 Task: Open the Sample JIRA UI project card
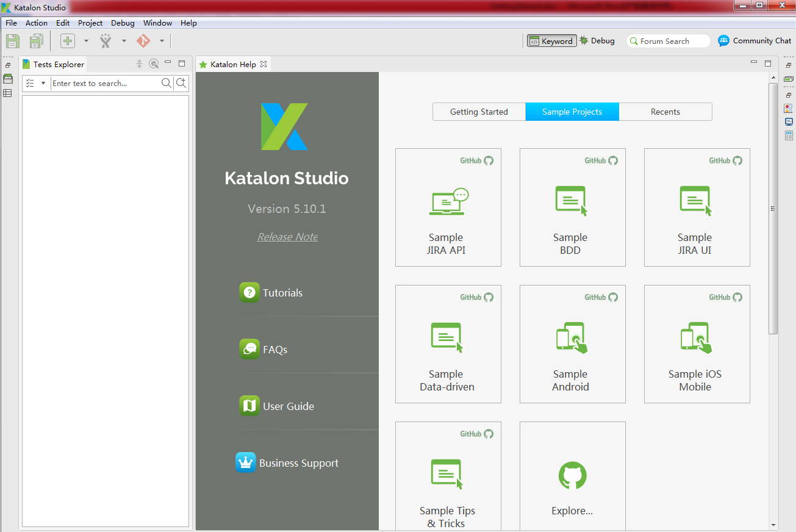[697, 207]
